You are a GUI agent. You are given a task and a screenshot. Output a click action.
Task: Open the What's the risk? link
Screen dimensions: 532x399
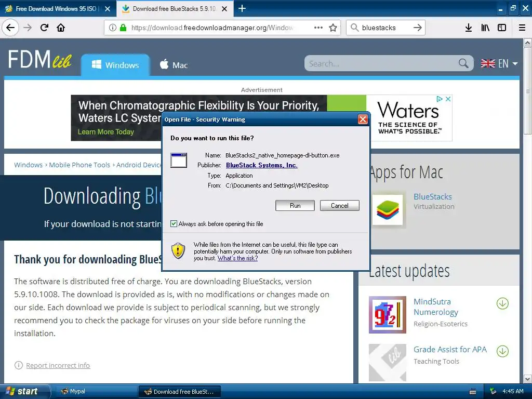[237, 258]
